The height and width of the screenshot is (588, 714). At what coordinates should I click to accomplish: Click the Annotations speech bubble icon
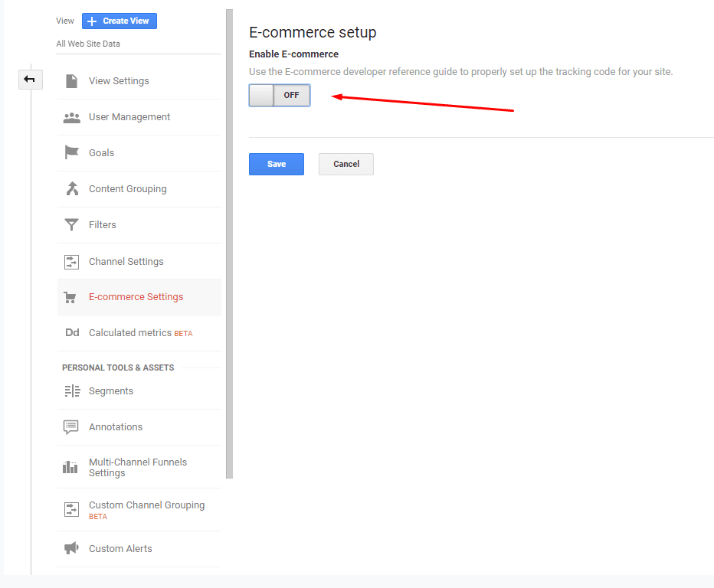71,427
